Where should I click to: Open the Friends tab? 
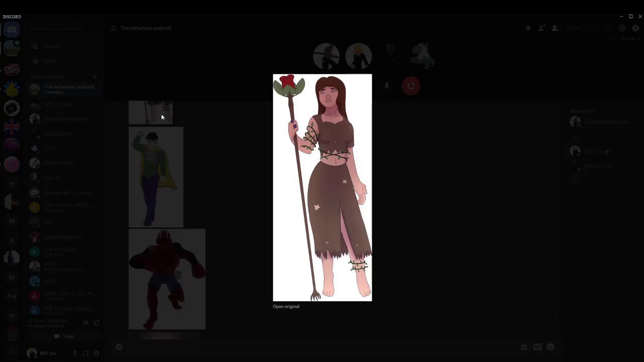pos(52,46)
